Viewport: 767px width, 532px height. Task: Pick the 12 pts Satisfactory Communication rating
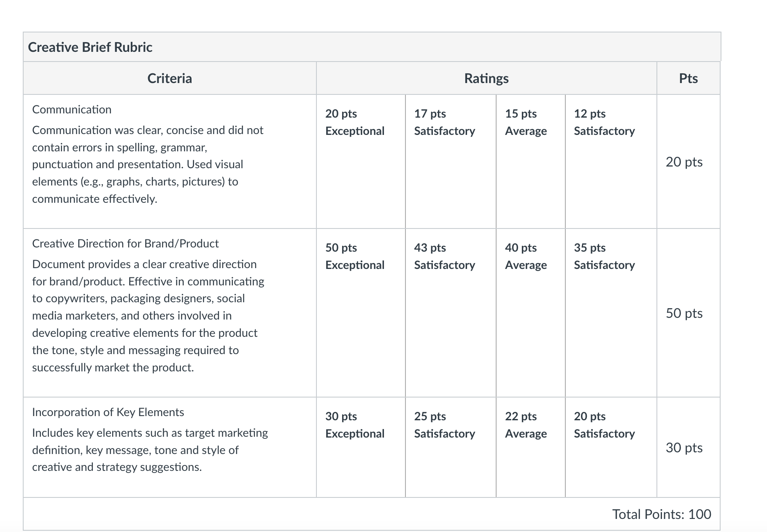(611, 161)
